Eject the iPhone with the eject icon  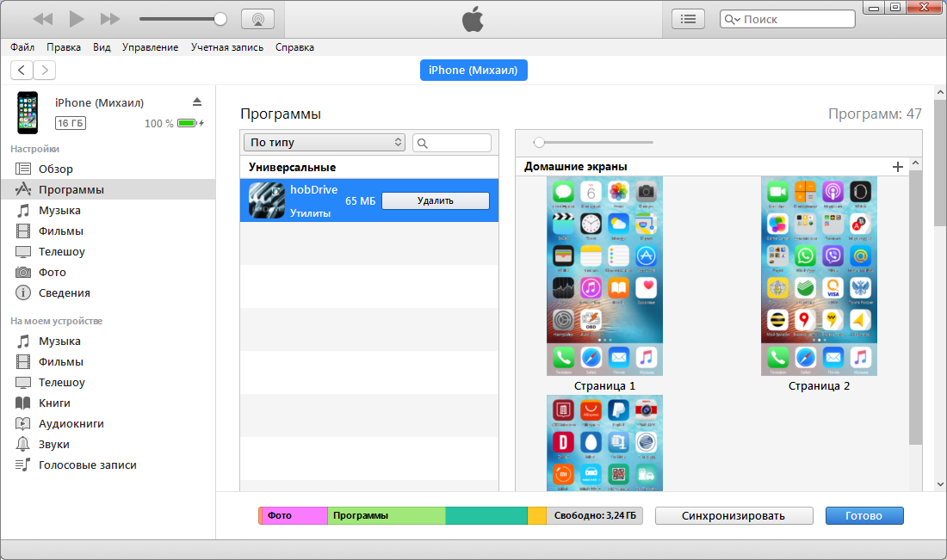[197, 102]
